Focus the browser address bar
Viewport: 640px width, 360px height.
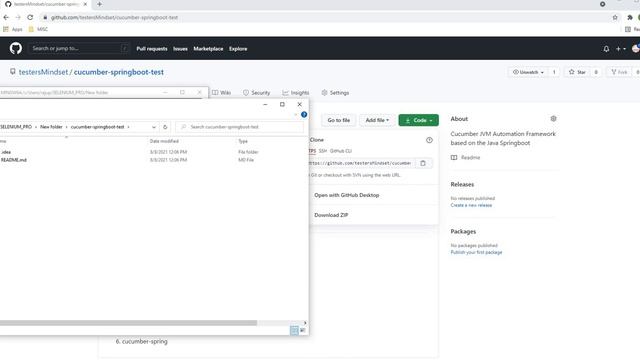pyautogui.click(x=327, y=18)
